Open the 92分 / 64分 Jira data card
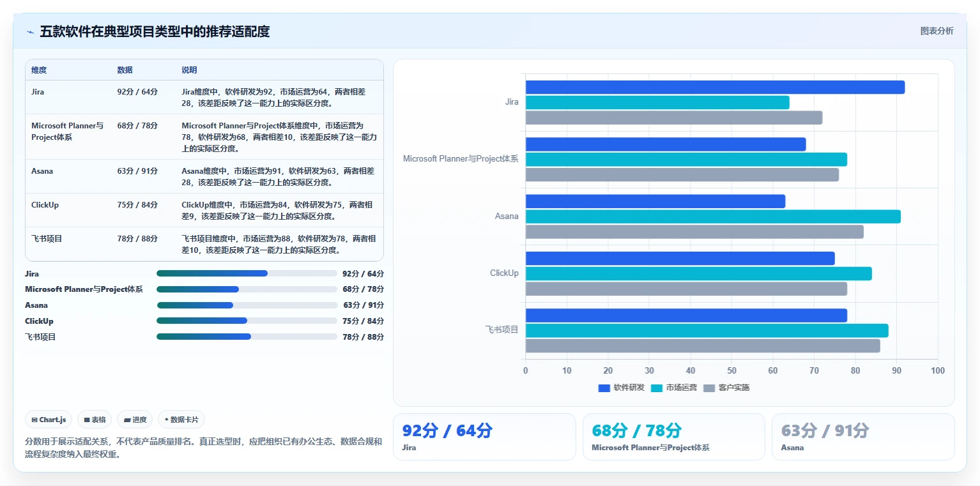The width and height of the screenshot is (980, 486). coord(484,437)
